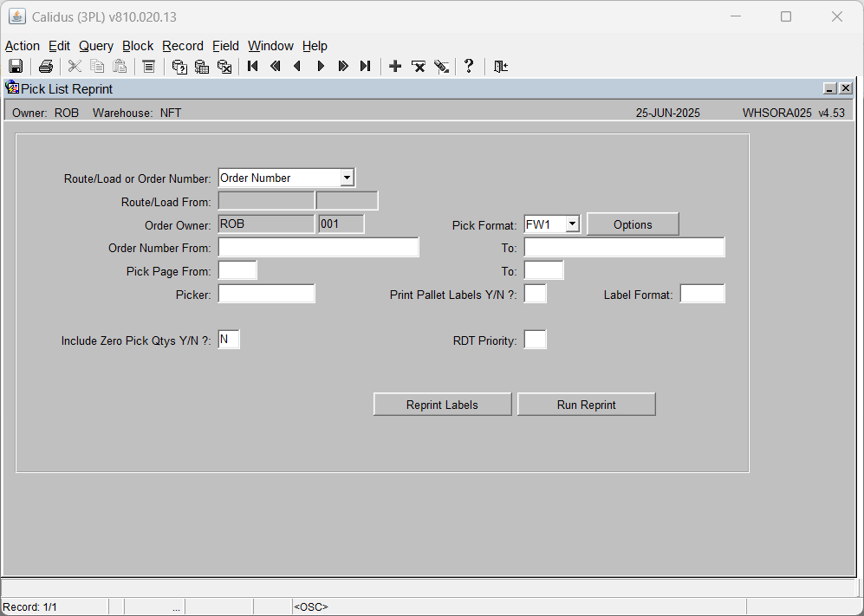Click the Order Number From field
Viewport: 864px width, 616px height.
click(319, 248)
